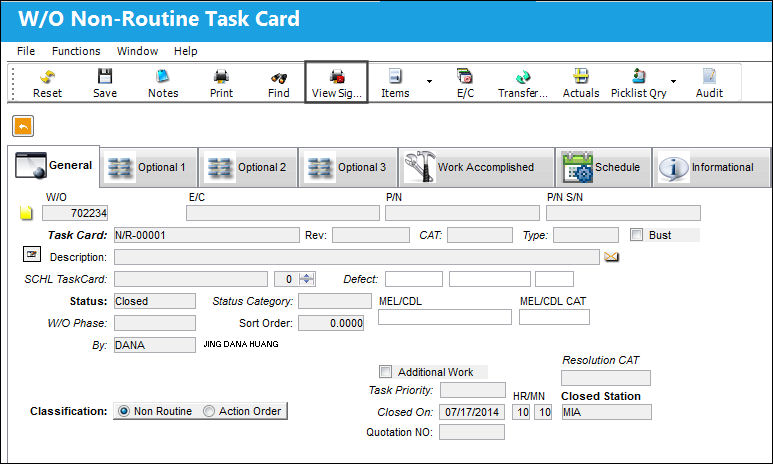Click the yellow note icon beside W/O
This screenshot has width=773, height=464.
coord(26,213)
